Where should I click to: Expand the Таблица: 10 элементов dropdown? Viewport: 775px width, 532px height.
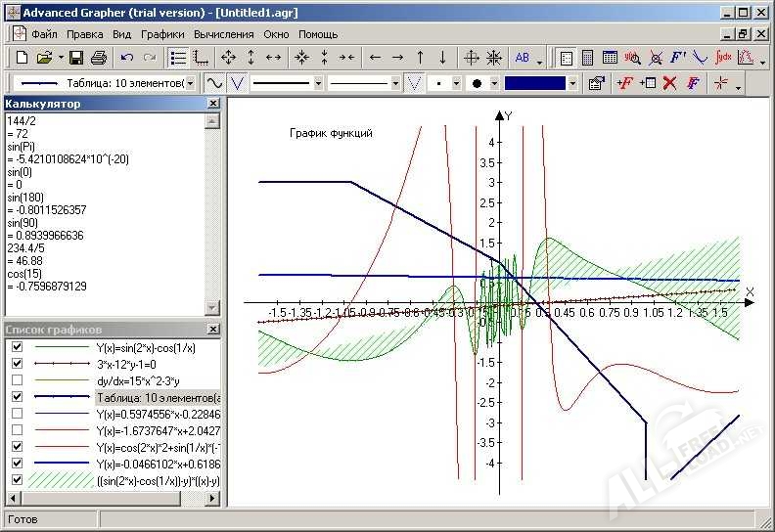(190, 84)
